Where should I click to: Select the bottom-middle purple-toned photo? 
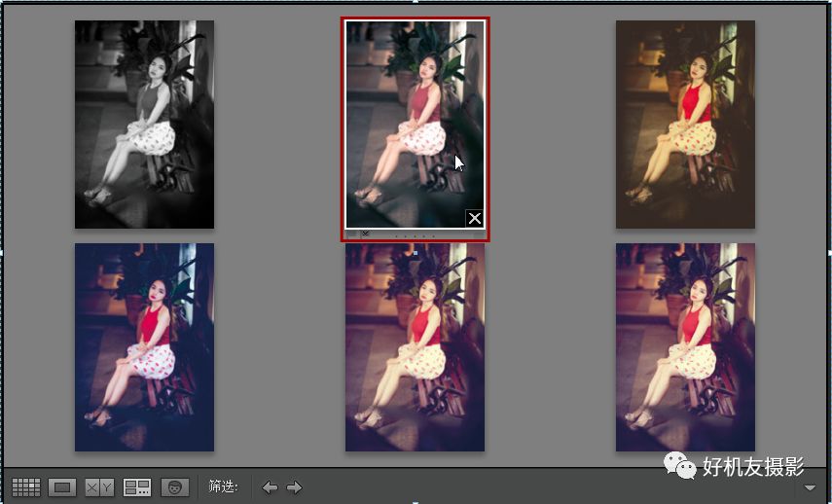coord(415,347)
